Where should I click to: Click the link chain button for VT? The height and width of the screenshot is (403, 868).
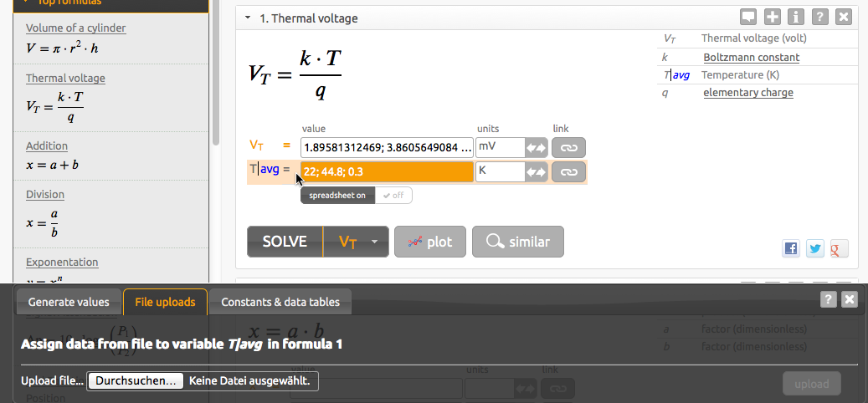pyautogui.click(x=568, y=148)
